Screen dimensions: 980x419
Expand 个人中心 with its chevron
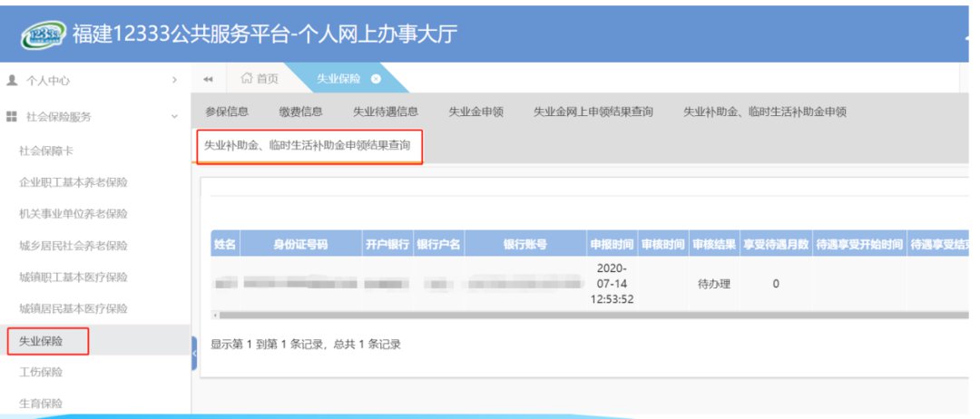174,80
